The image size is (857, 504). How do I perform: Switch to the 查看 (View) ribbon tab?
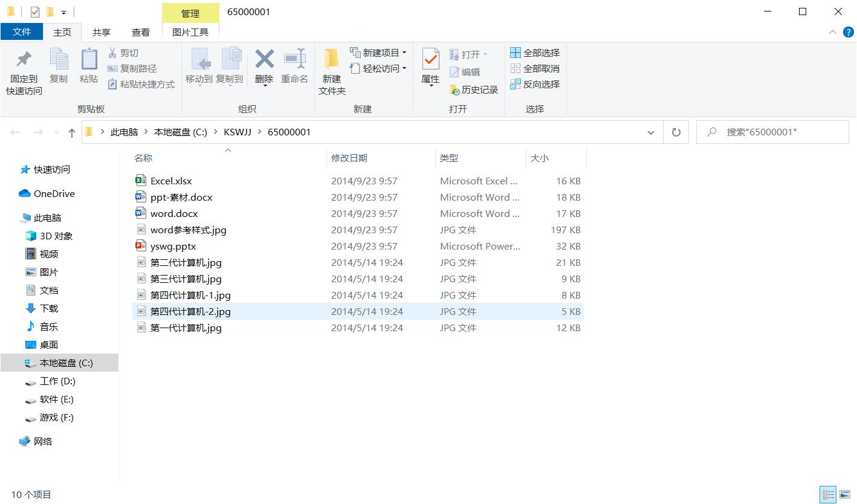(140, 32)
